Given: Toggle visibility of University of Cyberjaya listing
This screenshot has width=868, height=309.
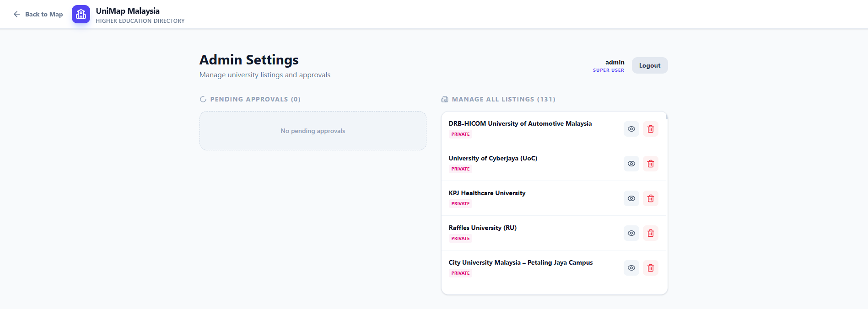Looking at the screenshot, I should click(x=631, y=164).
